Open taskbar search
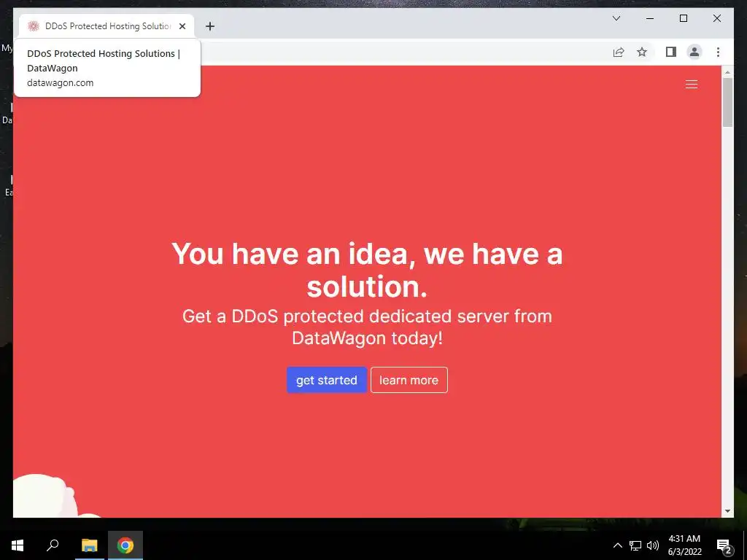 tap(53, 545)
